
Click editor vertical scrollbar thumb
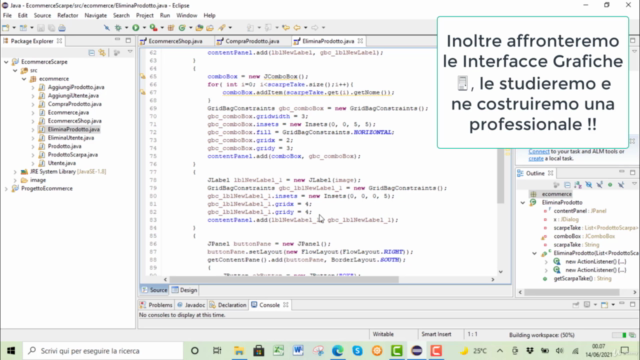[x=501, y=176]
